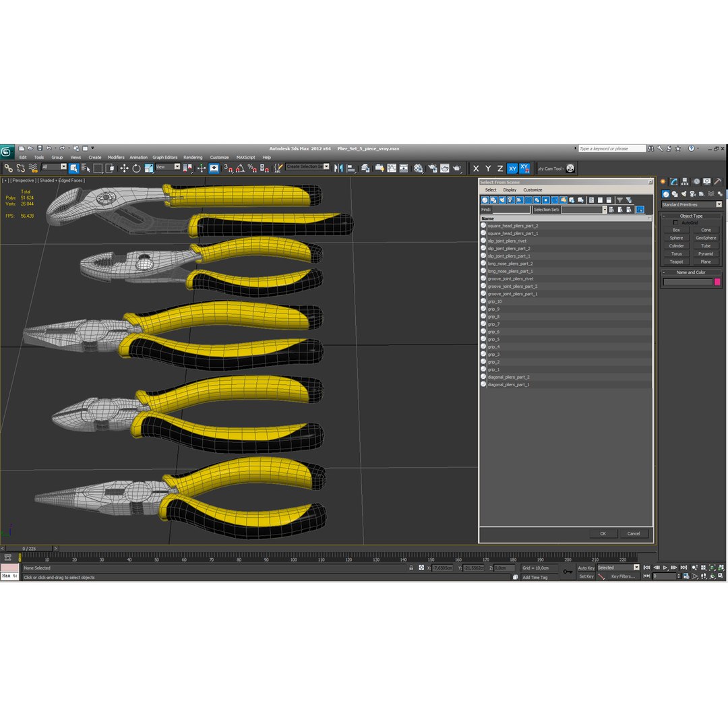Image resolution: width=728 pixels, height=728 pixels.
Task: Open Customize menu in Select From Scene
Action: pyautogui.click(x=533, y=190)
